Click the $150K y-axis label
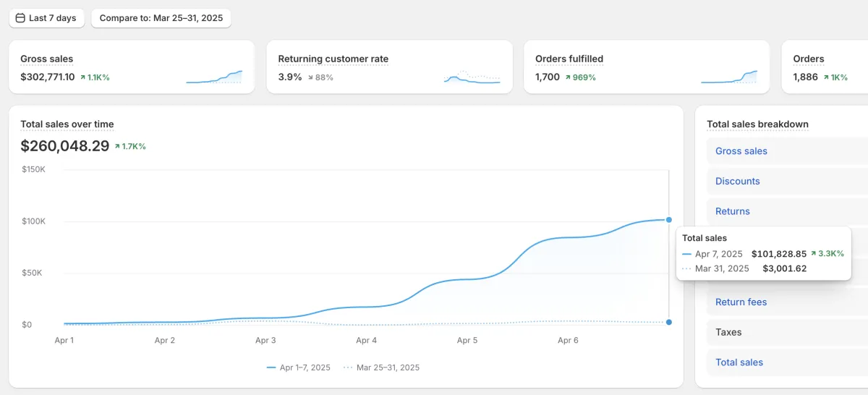 coord(33,169)
